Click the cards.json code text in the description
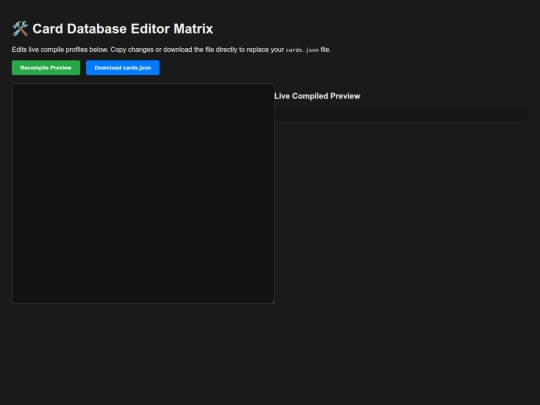 tap(302, 50)
